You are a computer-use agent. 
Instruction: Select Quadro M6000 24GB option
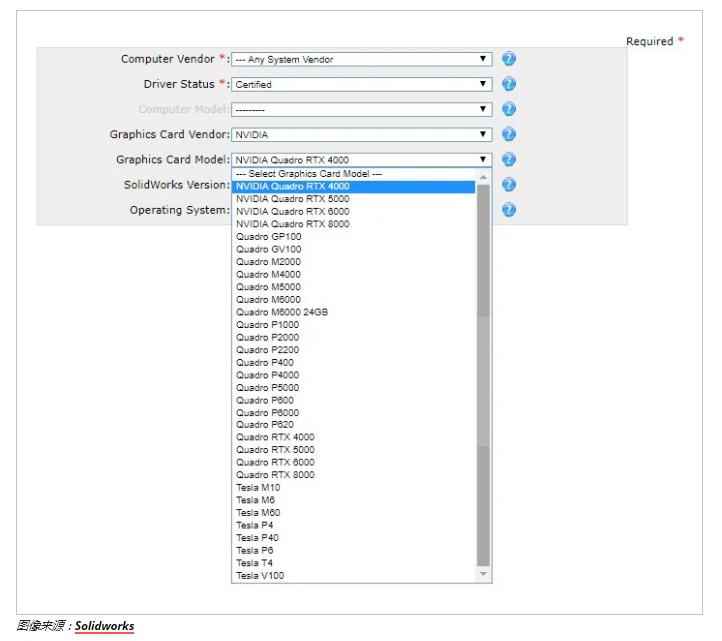(281, 312)
